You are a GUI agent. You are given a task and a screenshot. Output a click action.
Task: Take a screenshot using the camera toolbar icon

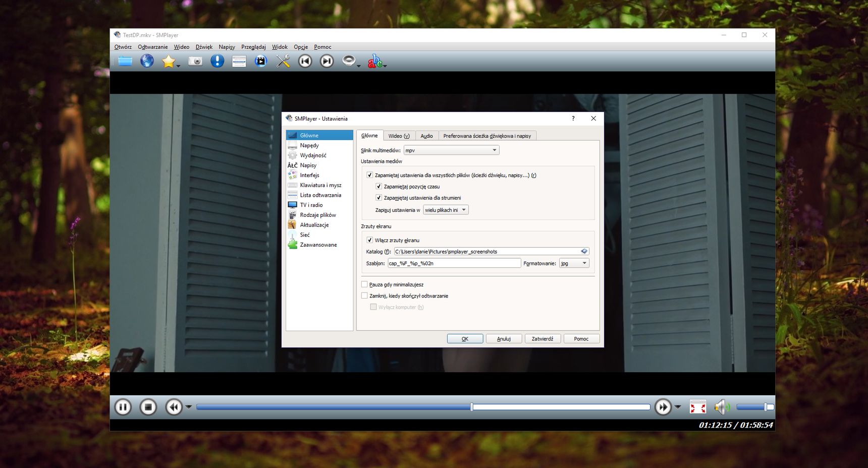point(195,62)
